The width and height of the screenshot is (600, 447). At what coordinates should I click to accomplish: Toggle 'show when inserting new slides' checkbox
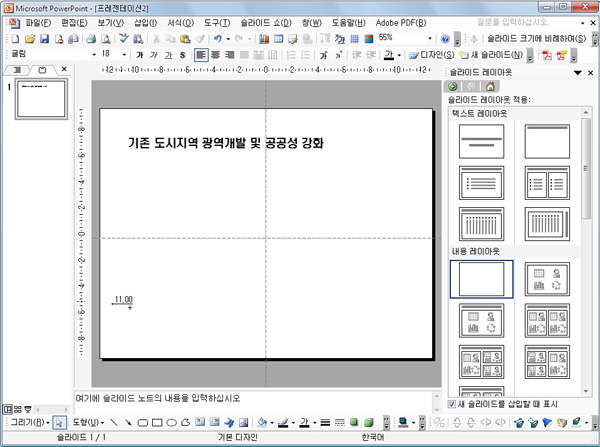(x=452, y=404)
